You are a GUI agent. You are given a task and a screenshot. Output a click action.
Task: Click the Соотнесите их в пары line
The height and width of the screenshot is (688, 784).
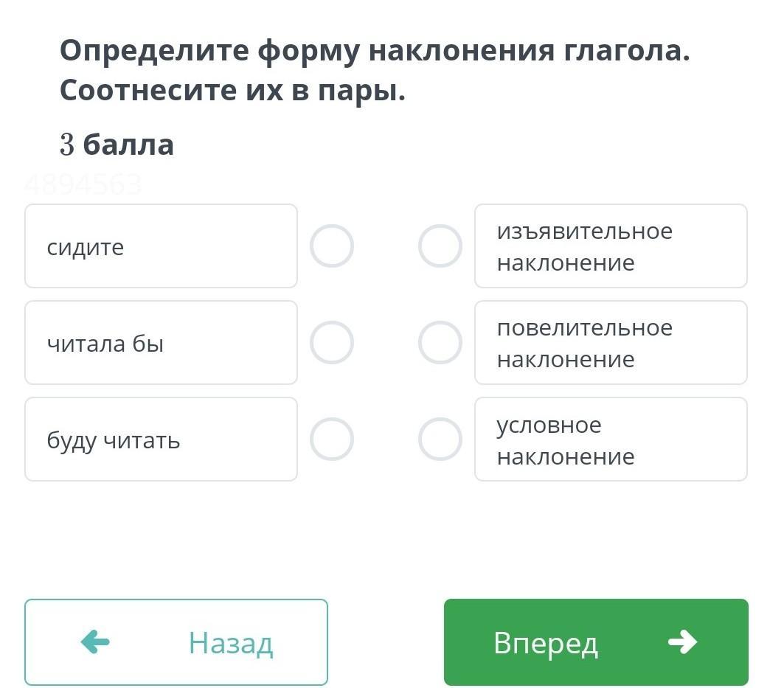point(233,91)
